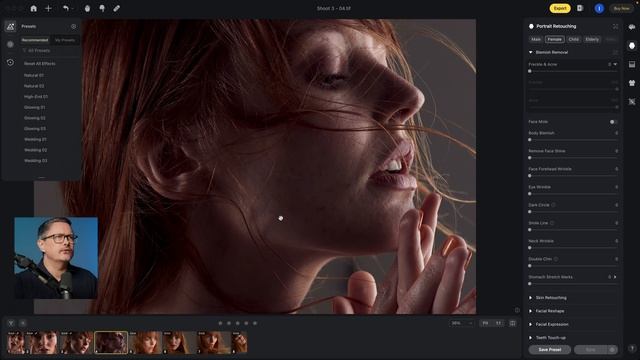
Task: Switch to the Recommended presets tab
Action: [35, 40]
